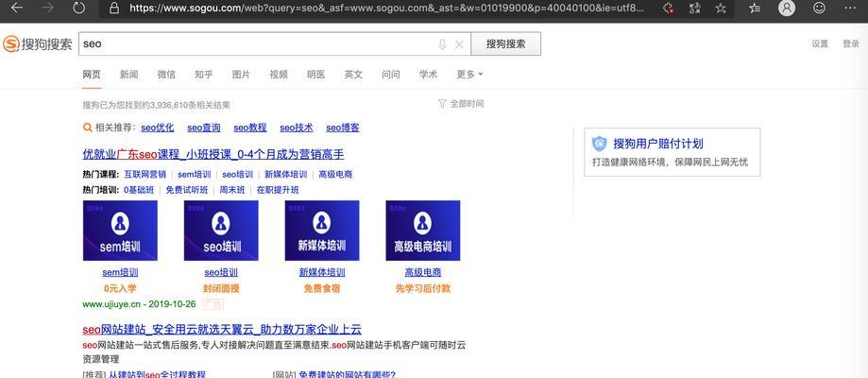Click the sem培训 link next to 热门课程
868x378 pixels.
tap(195, 174)
